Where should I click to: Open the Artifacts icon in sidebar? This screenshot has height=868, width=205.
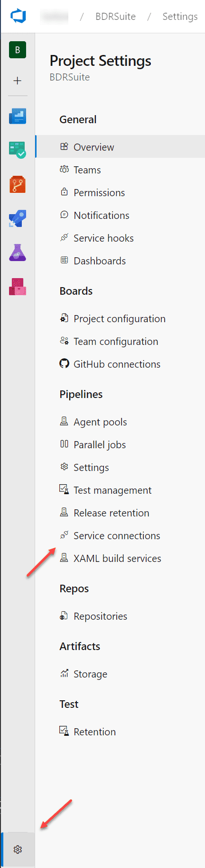click(18, 287)
